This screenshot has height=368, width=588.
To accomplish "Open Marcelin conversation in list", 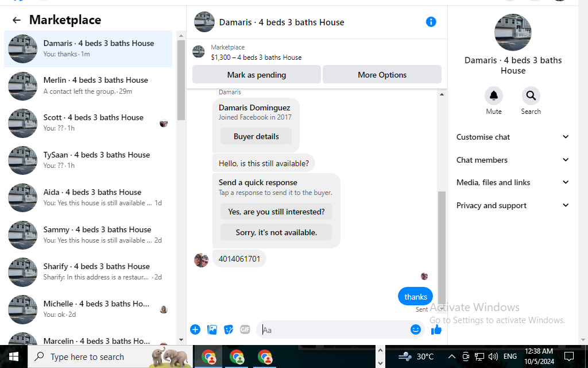I will click(x=88, y=339).
